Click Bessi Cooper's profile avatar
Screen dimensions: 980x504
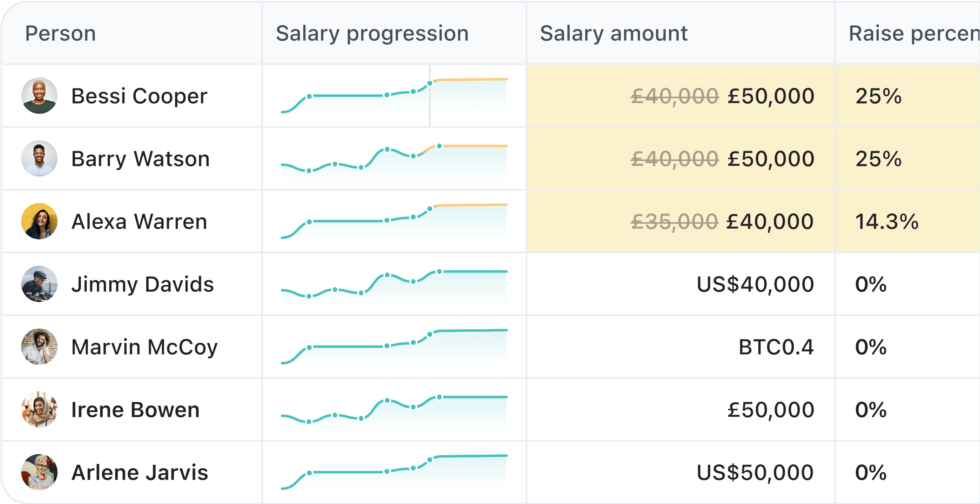[39, 96]
